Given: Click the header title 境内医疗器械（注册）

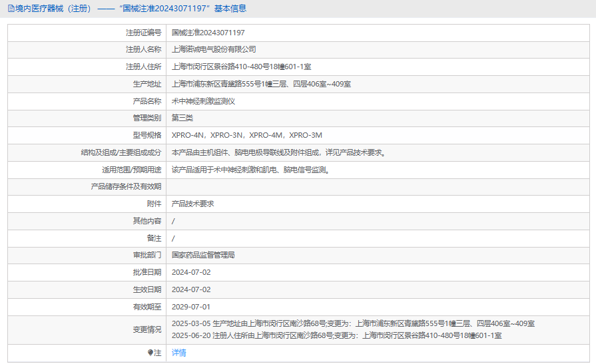Looking at the screenshot, I should coord(55,9).
